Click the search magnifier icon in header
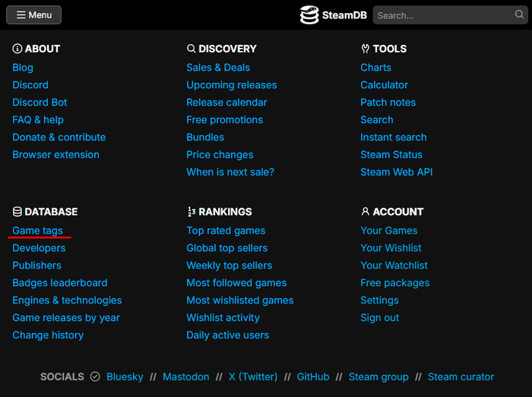The image size is (532, 397). click(520, 14)
